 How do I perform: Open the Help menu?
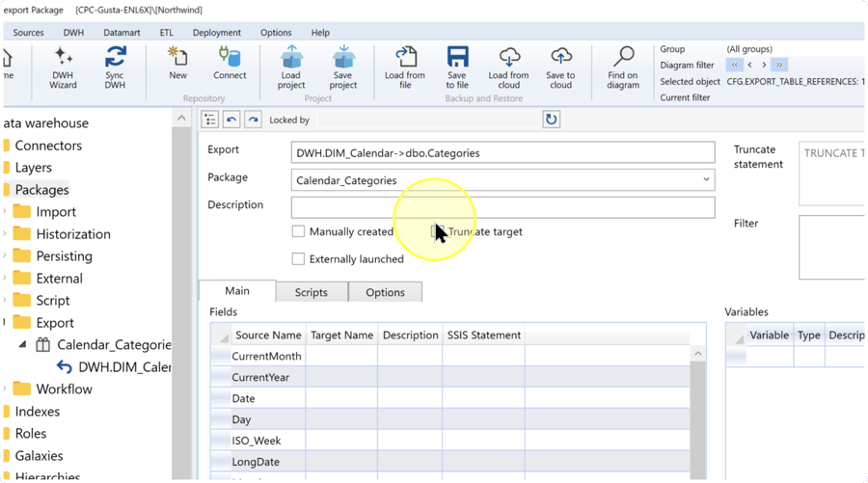320,33
